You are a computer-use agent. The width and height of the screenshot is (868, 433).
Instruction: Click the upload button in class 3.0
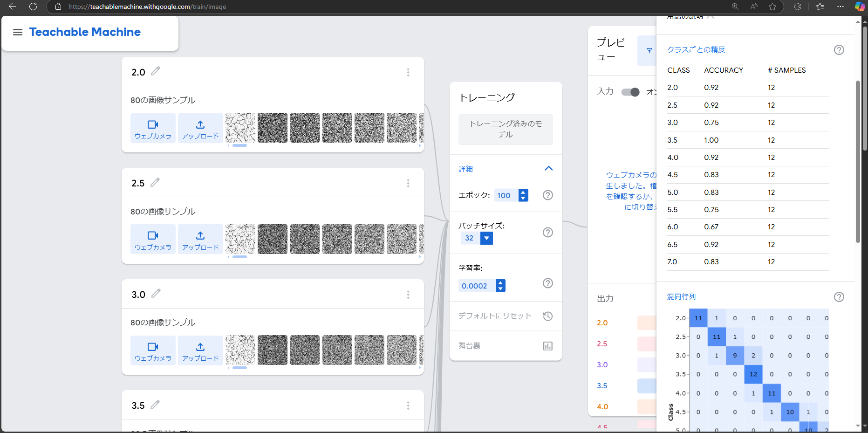(200, 351)
